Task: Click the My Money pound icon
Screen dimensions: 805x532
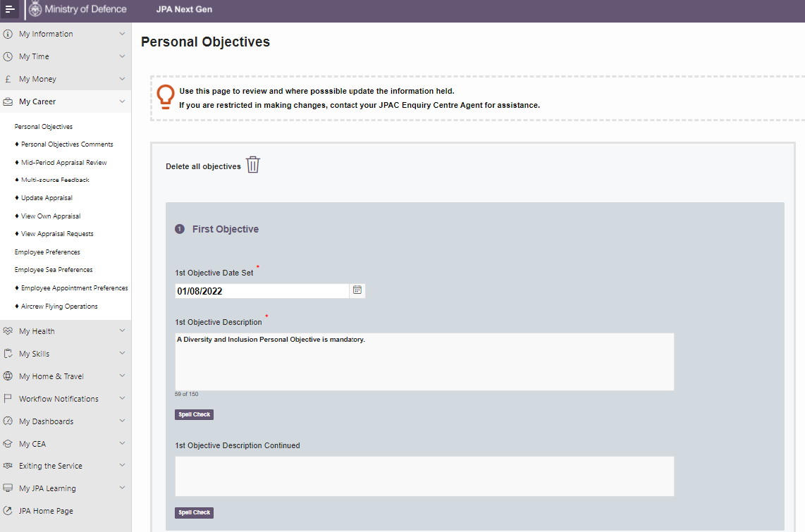Action: coord(8,79)
